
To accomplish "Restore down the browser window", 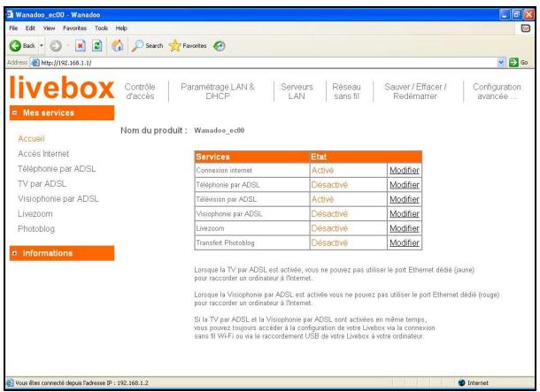I will [517, 14].
